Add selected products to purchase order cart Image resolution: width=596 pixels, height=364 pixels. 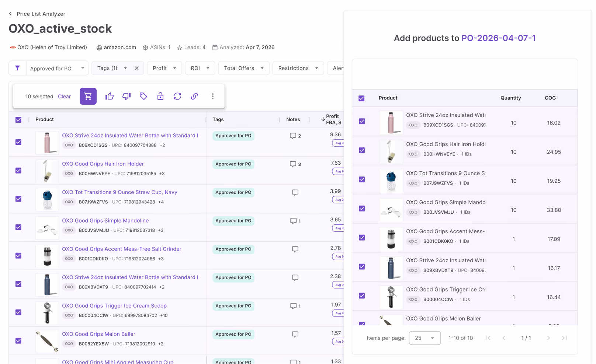click(88, 96)
